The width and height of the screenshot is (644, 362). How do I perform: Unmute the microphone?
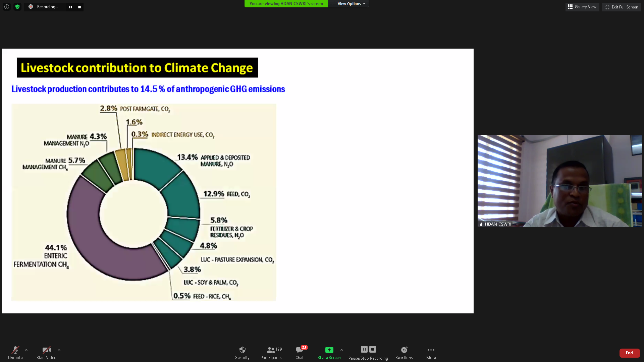(15, 353)
